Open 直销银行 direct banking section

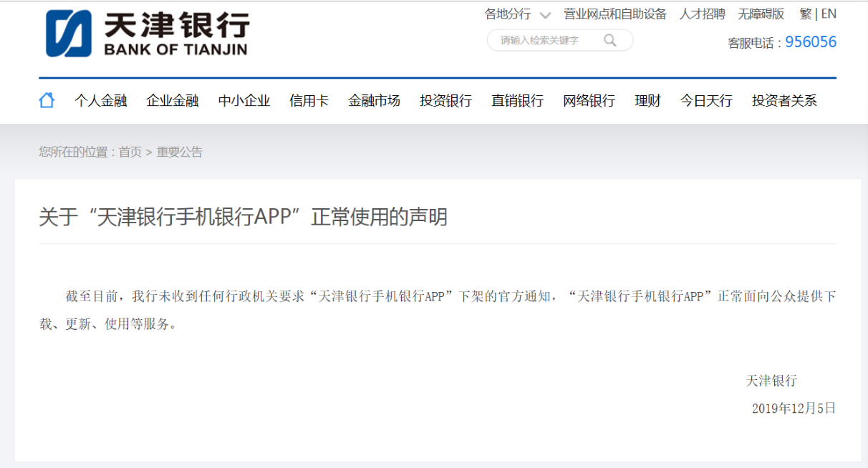pyautogui.click(x=516, y=101)
